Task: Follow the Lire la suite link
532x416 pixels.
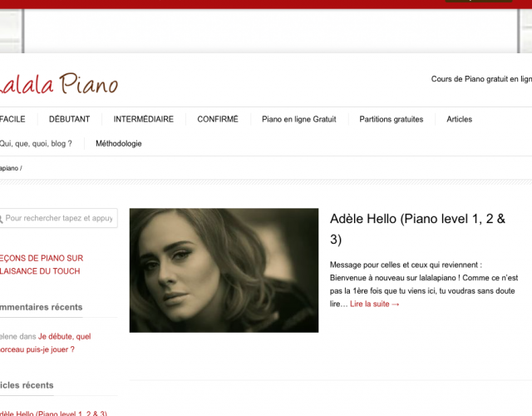Action: (x=375, y=304)
